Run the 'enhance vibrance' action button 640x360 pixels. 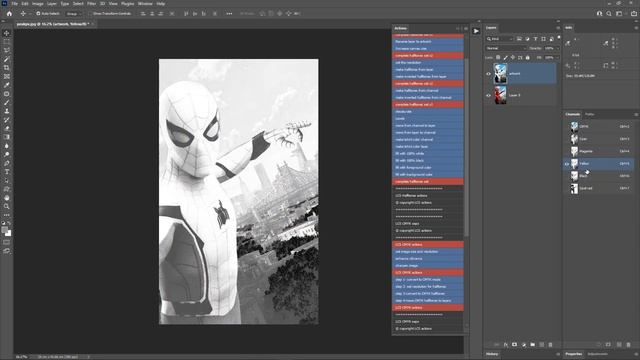pos(428,258)
